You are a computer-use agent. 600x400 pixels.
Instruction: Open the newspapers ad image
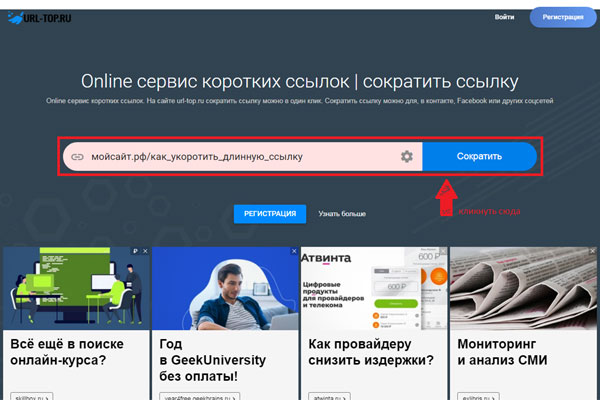(523, 288)
